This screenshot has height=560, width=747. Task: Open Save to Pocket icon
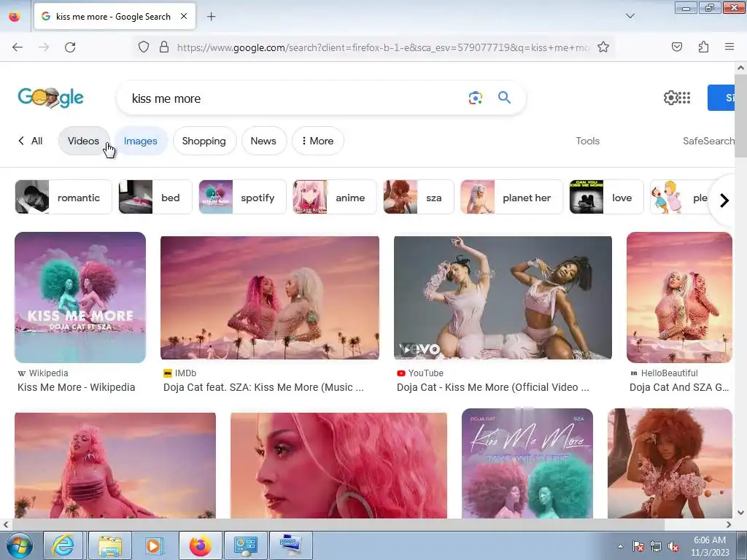pos(677,47)
